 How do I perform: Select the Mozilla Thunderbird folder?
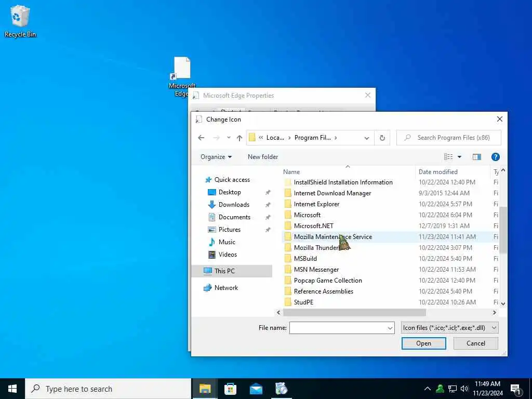click(x=322, y=248)
